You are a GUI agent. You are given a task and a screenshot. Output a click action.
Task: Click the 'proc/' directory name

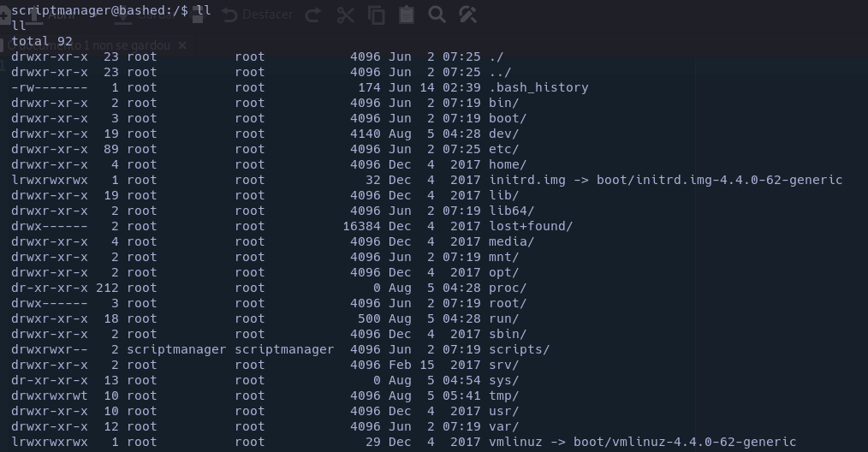pos(508,288)
